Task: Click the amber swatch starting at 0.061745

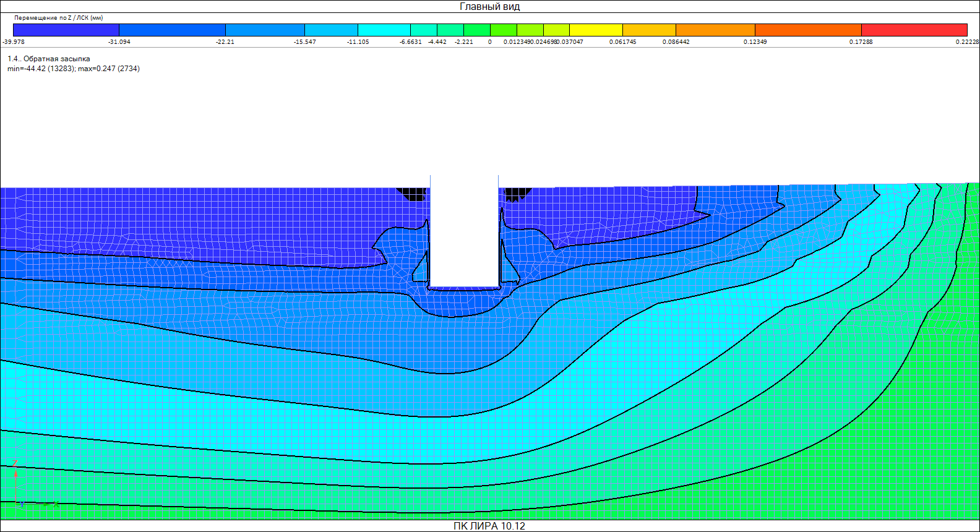Action: click(x=649, y=30)
